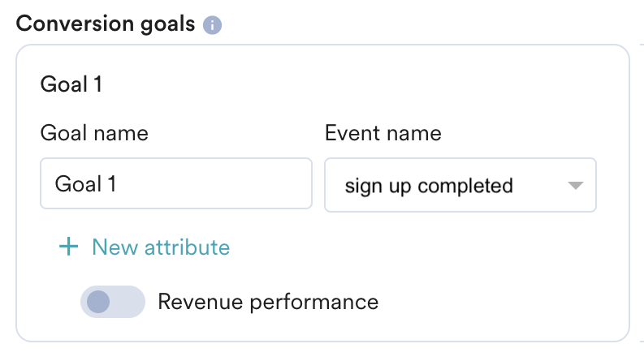
Task: Open the Event name dropdown
Action: (x=460, y=186)
